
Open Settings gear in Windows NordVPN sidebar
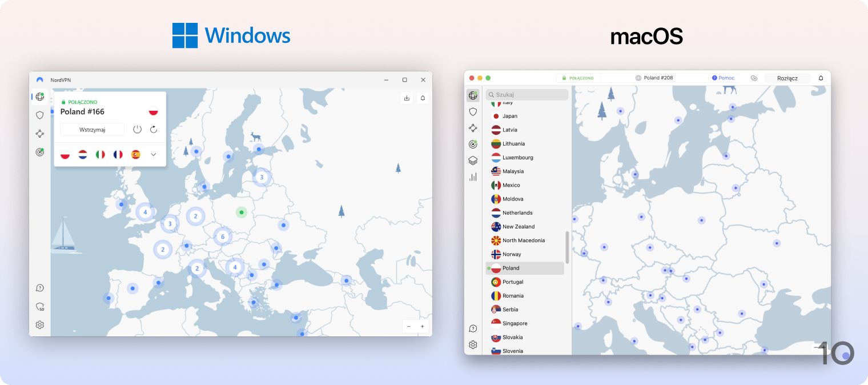39,325
